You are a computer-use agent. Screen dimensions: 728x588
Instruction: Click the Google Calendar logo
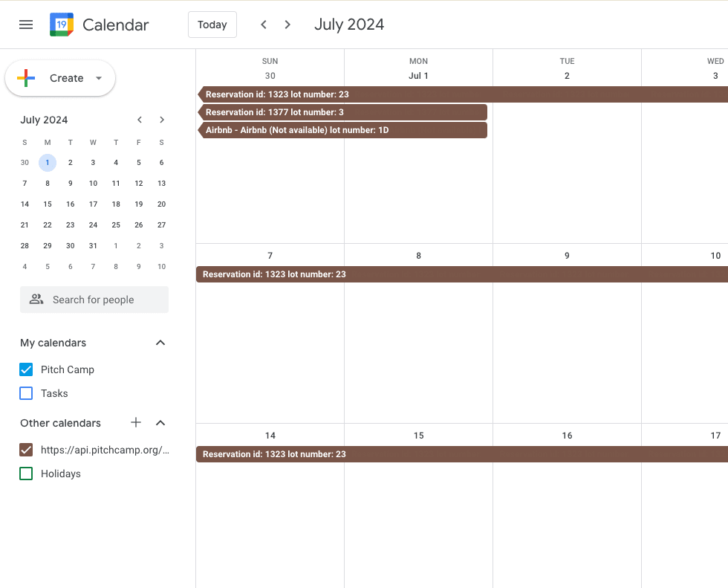62,25
